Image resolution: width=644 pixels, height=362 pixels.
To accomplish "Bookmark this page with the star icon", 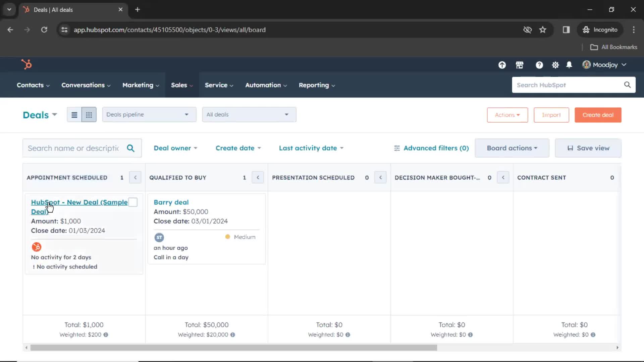I will (x=543, y=30).
